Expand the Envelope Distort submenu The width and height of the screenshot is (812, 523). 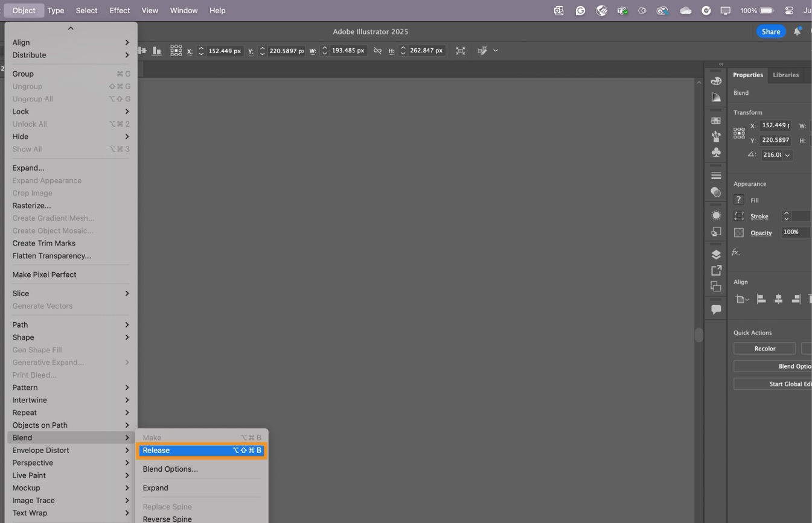[x=40, y=450]
